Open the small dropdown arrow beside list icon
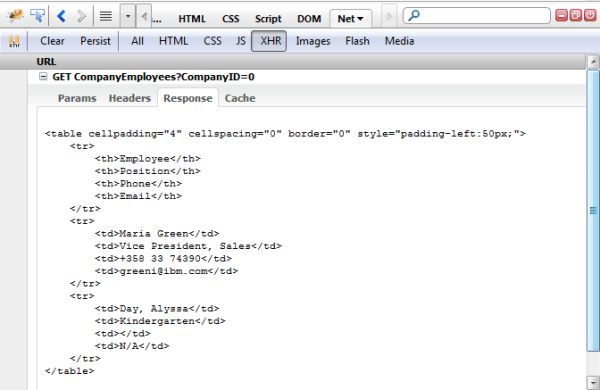The image size is (600, 390). coord(128,16)
